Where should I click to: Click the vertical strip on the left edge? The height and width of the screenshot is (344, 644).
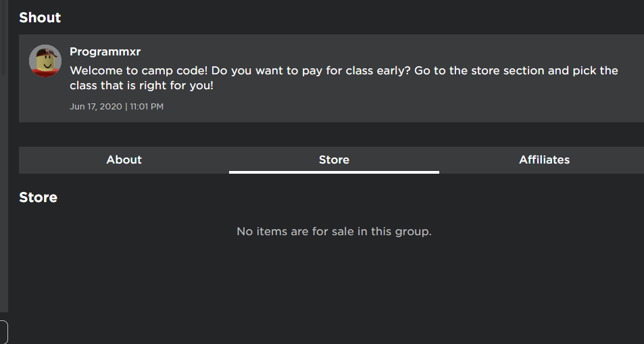3,169
